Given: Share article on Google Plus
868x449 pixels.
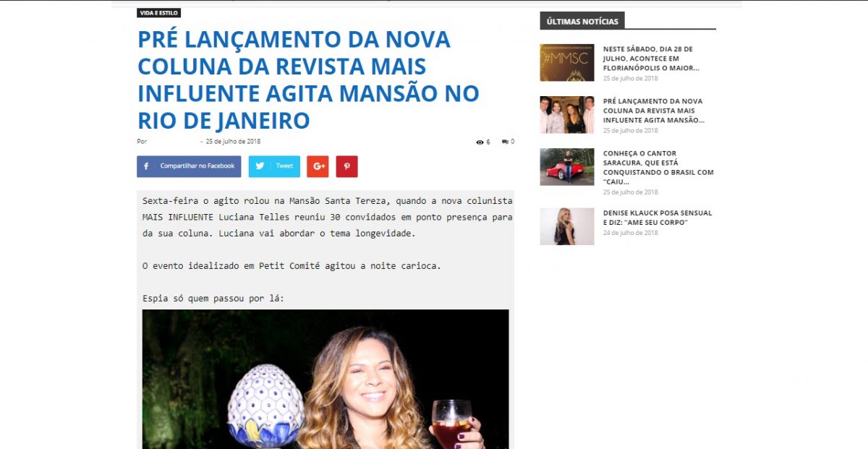Looking at the screenshot, I should tap(318, 166).
